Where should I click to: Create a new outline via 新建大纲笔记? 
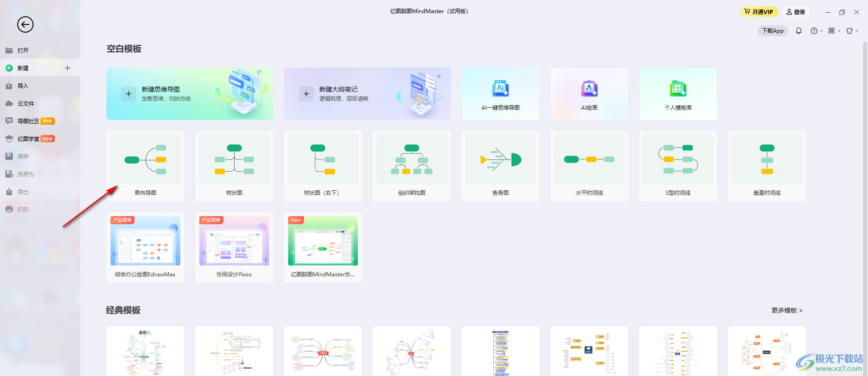(367, 94)
